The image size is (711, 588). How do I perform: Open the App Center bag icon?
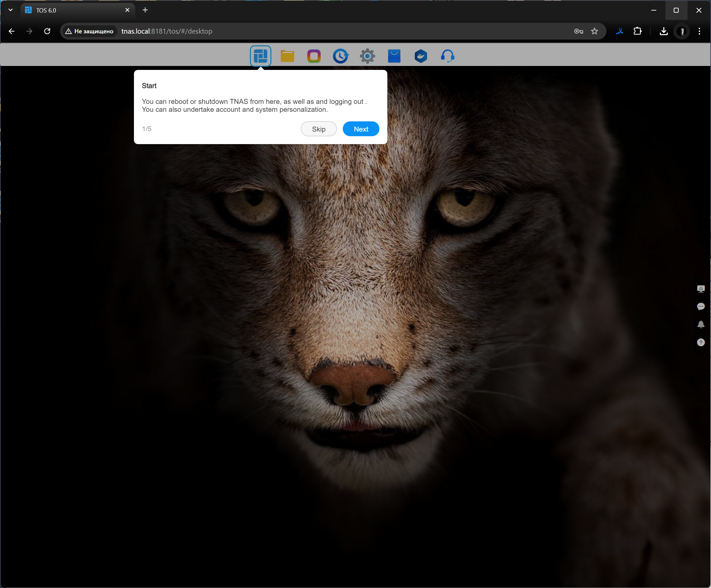click(x=394, y=56)
